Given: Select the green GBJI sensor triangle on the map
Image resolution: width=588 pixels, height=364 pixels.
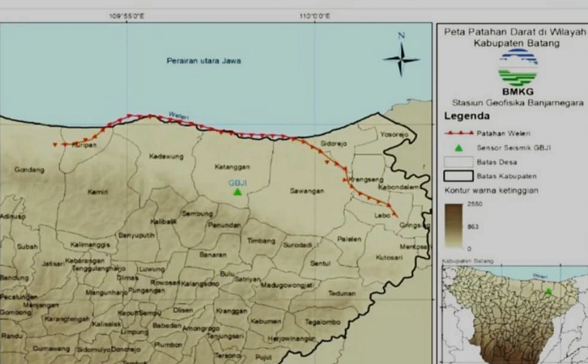Looking at the screenshot, I should (237, 192).
